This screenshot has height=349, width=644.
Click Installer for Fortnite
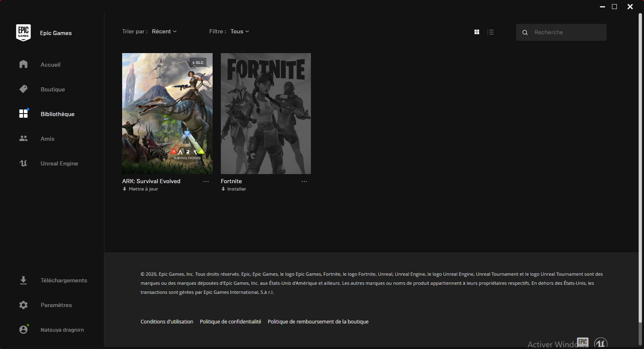(234, 189)
